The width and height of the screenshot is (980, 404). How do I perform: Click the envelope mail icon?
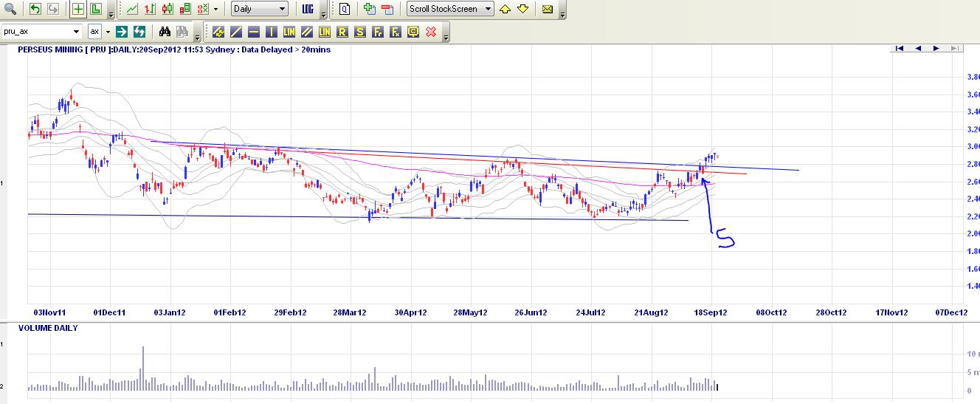coord(548,9)
